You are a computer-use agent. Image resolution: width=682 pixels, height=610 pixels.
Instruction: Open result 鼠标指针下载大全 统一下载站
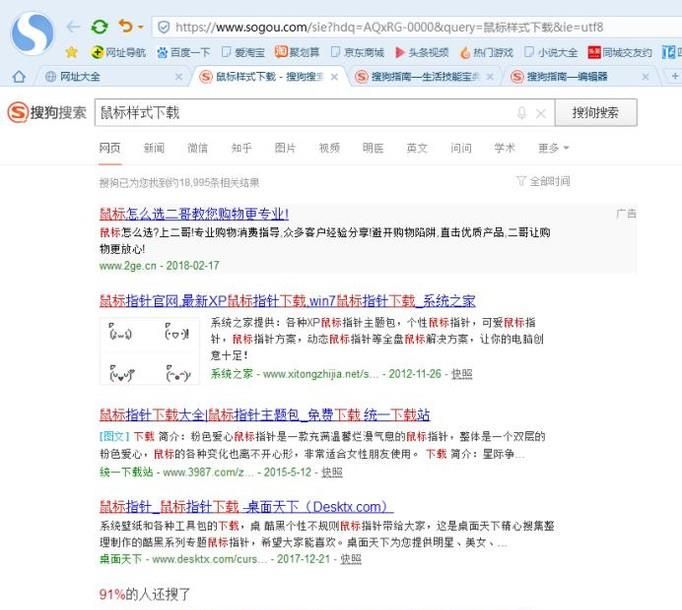[264, 415]
